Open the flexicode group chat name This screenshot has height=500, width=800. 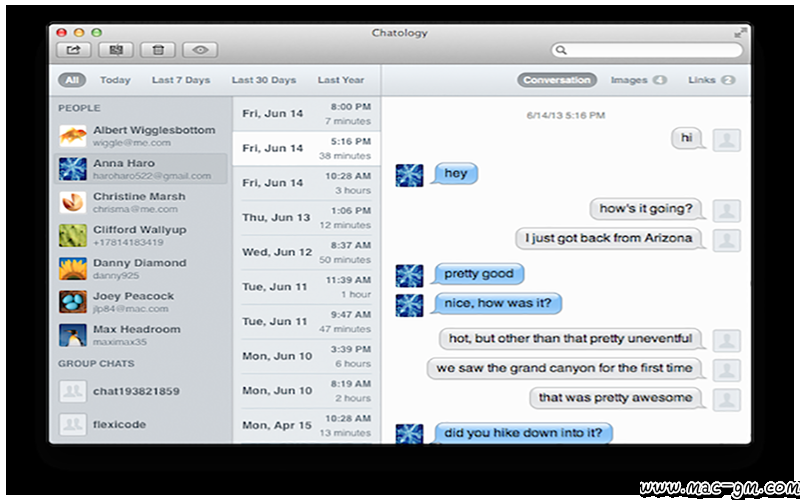click(x=119, y=424)
